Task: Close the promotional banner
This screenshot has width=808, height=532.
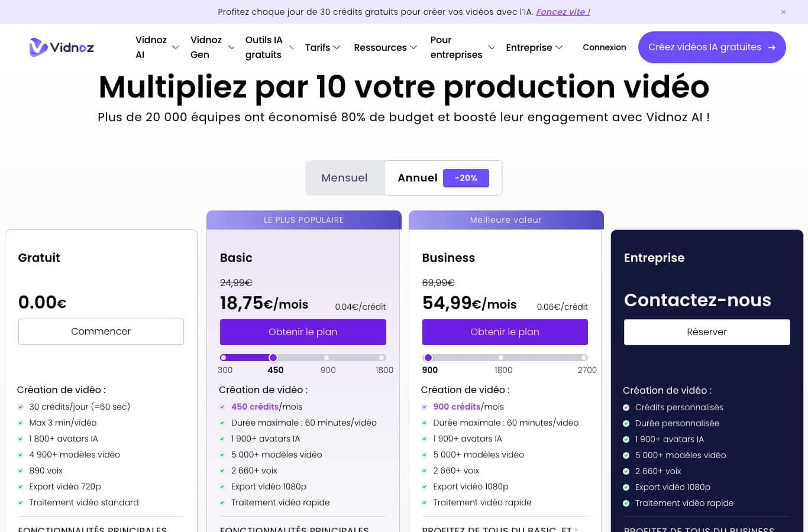Action: click(783, 12)
